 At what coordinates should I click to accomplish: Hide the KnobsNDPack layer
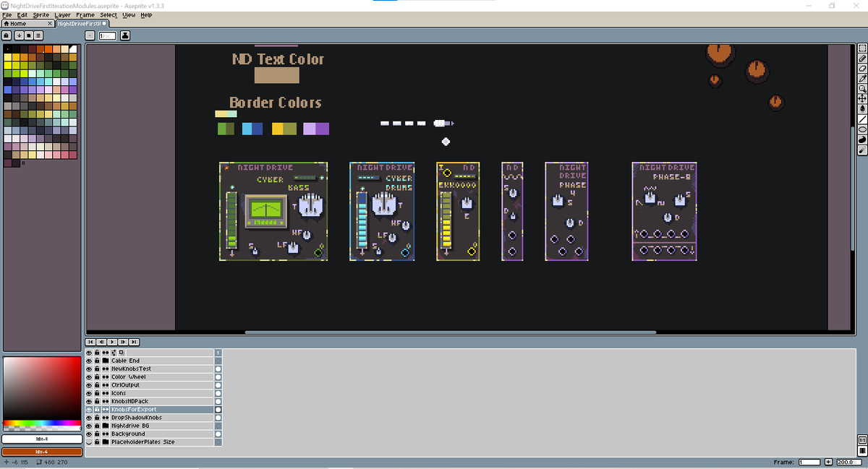tap(89, 401)
